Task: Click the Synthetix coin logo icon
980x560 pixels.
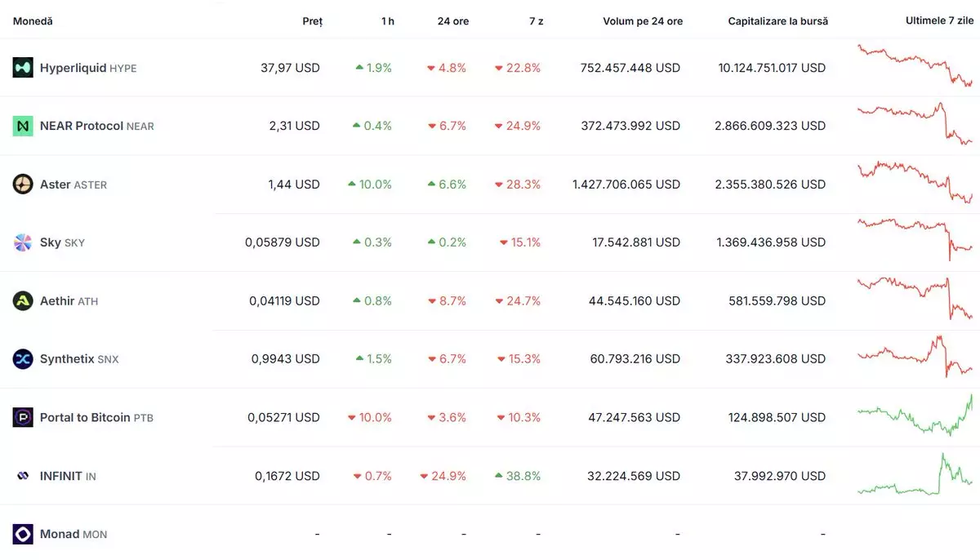Action: pyautogui.click(x=23, y=359)
